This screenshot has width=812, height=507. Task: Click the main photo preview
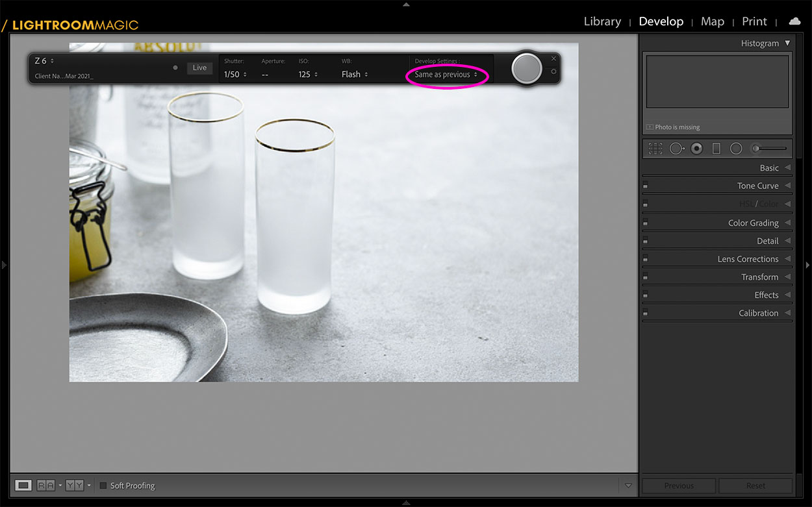[x=324, y=212]
